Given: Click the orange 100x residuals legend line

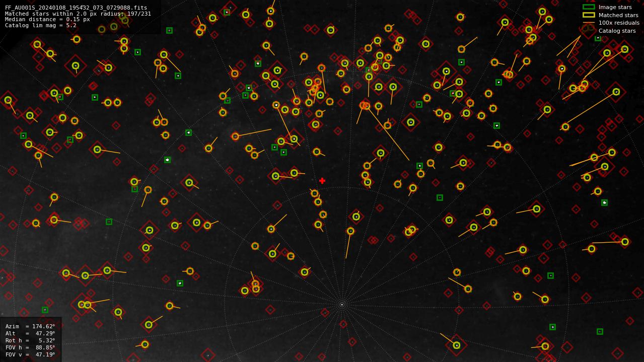Looking at the screenshot, I should click(x=589, y=23).
